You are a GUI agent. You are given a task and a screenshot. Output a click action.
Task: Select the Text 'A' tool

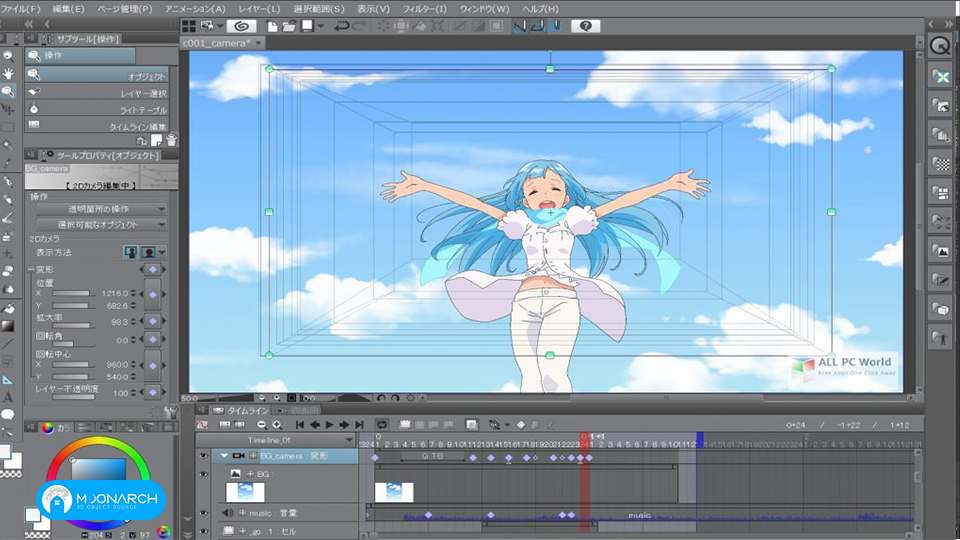point(8,397)
